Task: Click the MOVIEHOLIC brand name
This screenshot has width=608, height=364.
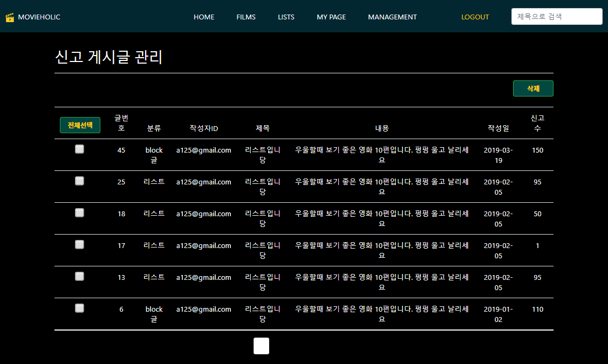Action: pos(39,17)
